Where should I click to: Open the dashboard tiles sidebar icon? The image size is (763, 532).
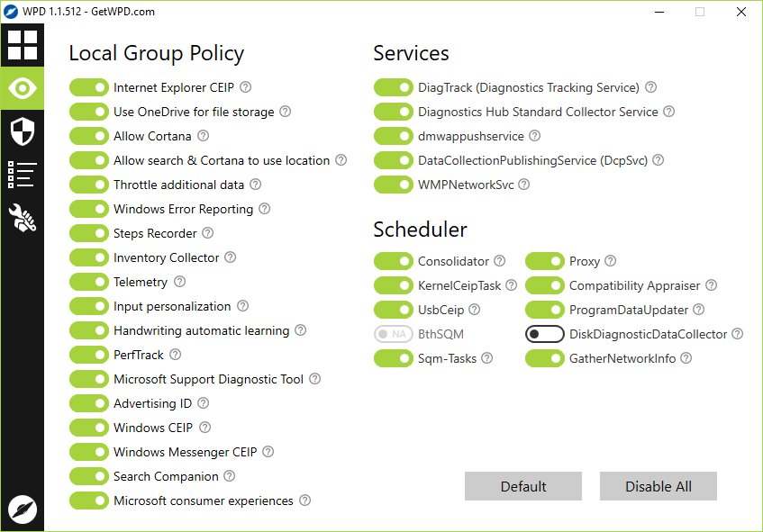click(23, 45)
